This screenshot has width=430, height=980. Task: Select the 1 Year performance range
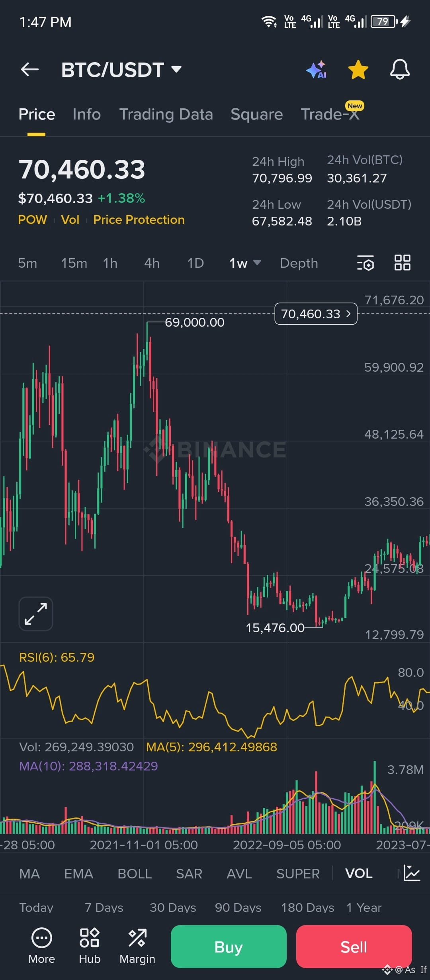(x=364, y=907)
